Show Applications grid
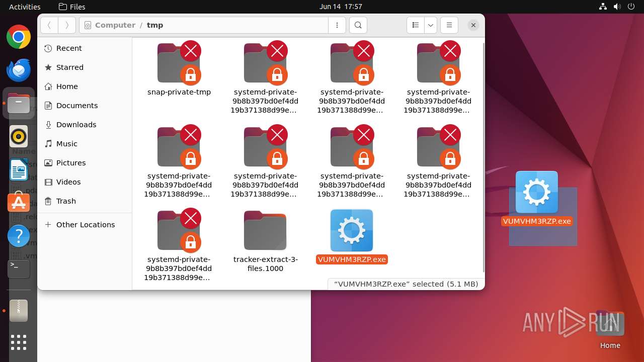The width and height of the screenshot is (644, 362). pyautogui.click(x=19, y=342)
